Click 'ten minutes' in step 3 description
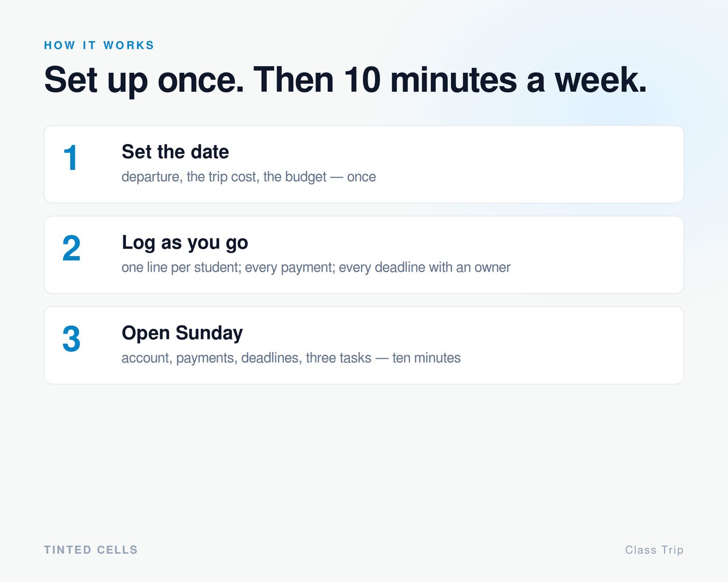Viewport: 728px width, 582px height. tap(426, 358)
